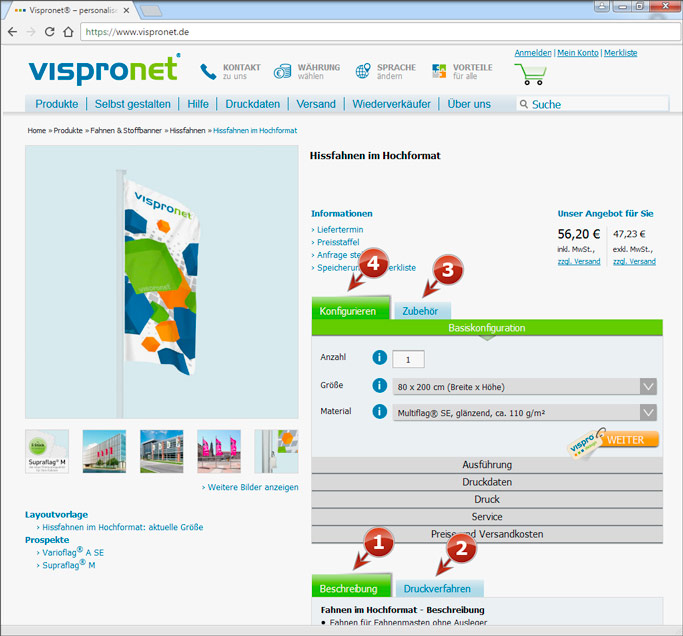Click zzgl. Versand under exkl. MwSt.
This screenshot has height=636, width=683.
[x=634, y=261]
